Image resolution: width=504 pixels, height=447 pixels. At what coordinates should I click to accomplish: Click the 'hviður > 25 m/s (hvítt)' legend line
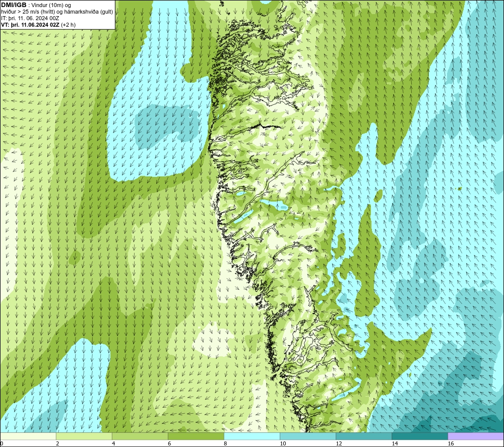(x=57, y=12)
